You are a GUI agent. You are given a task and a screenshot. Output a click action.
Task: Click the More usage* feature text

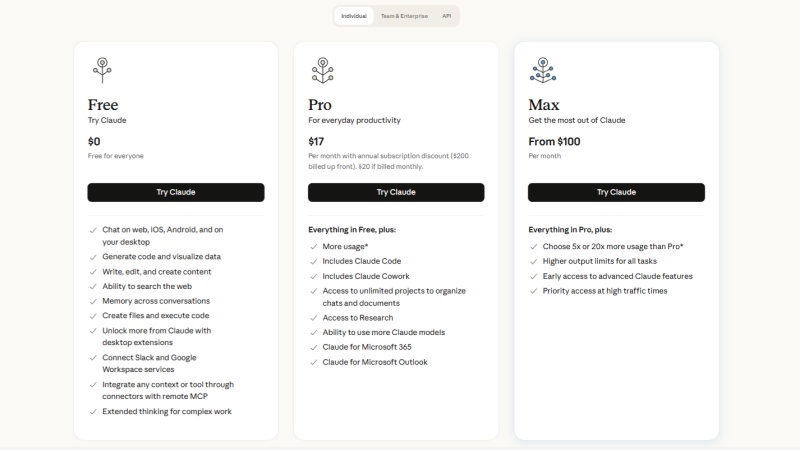tap(345, 246)
